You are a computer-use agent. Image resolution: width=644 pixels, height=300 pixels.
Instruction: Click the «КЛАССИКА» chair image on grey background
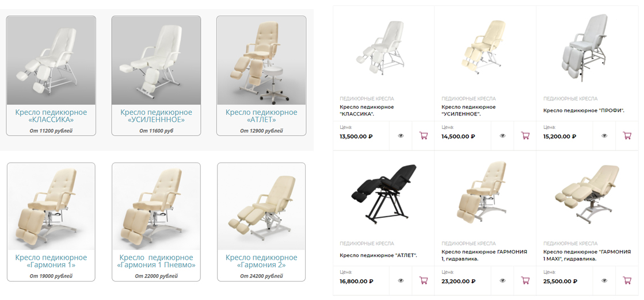pos(51,60)
